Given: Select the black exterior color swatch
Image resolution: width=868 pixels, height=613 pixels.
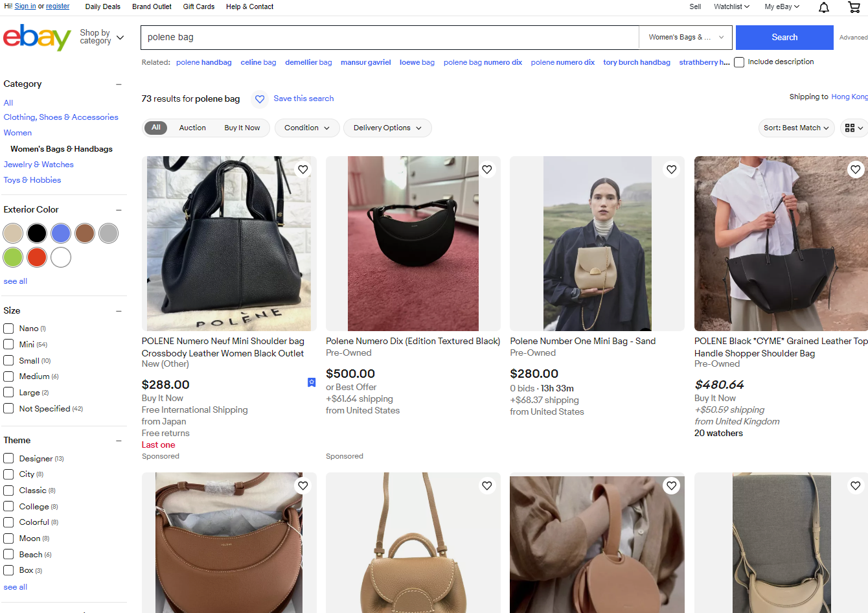Looking at the screenshot, I should click(37, 233).
